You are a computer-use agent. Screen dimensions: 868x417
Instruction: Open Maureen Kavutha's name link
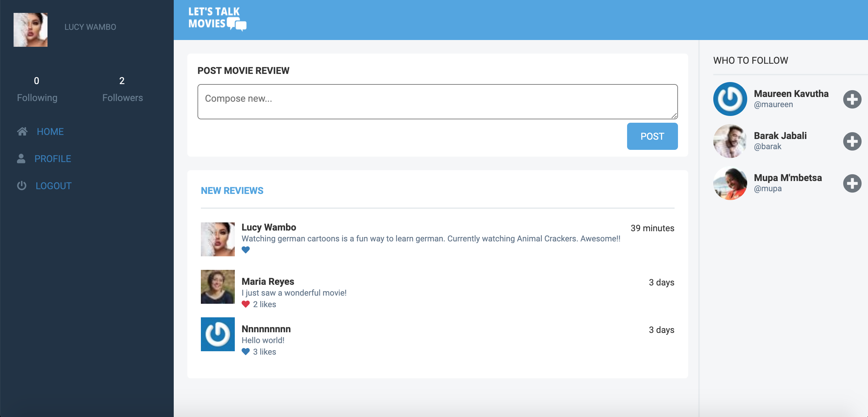click(x=791, y=94)
